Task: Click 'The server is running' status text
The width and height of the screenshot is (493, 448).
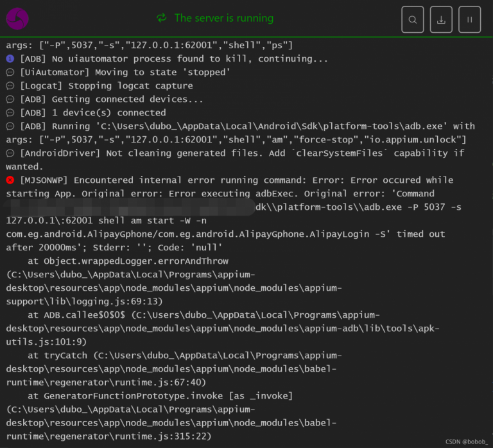Action: 223,18
